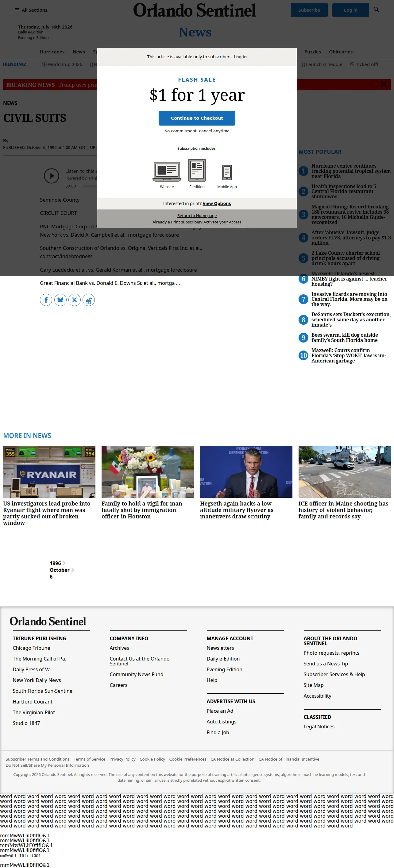
Task: Open the Evening e-Edition link under the date
Action: 33,38
